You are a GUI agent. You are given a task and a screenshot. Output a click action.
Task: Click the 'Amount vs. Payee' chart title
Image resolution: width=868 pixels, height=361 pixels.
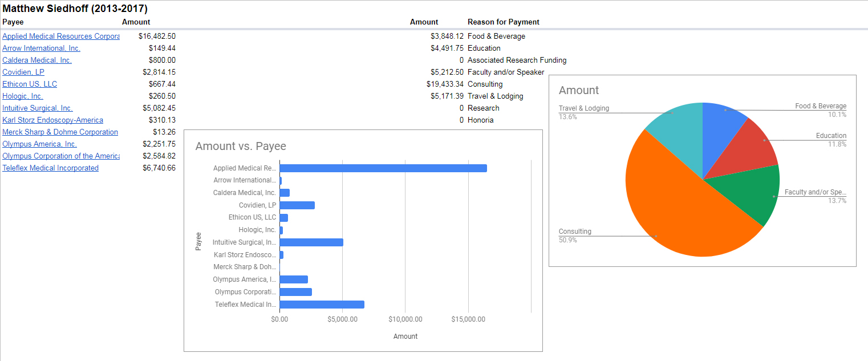pos(241,147)
